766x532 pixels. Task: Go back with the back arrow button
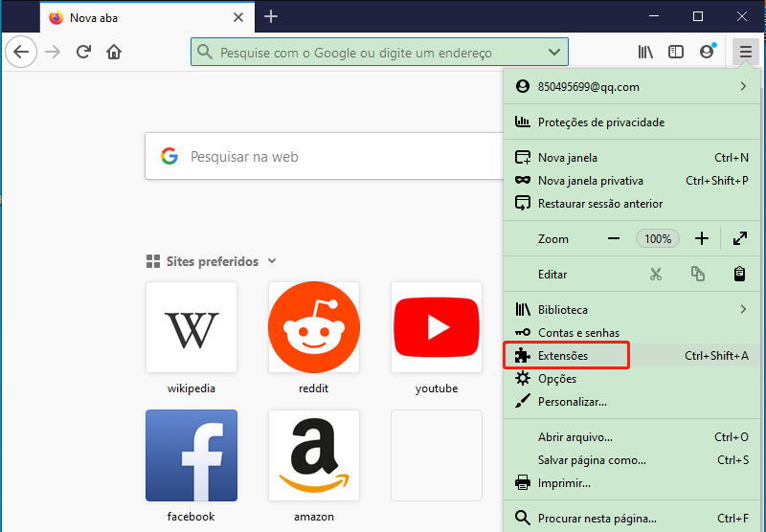pos(21,52)
